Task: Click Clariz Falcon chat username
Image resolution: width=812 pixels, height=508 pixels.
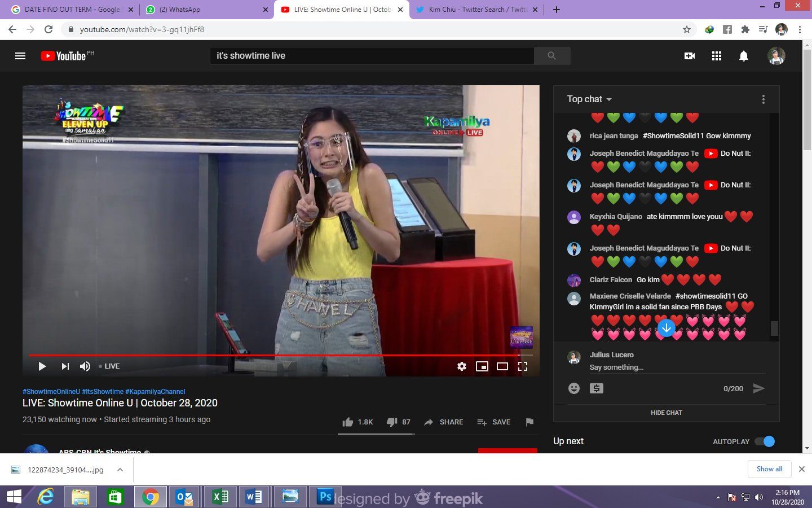Action: 611,280
